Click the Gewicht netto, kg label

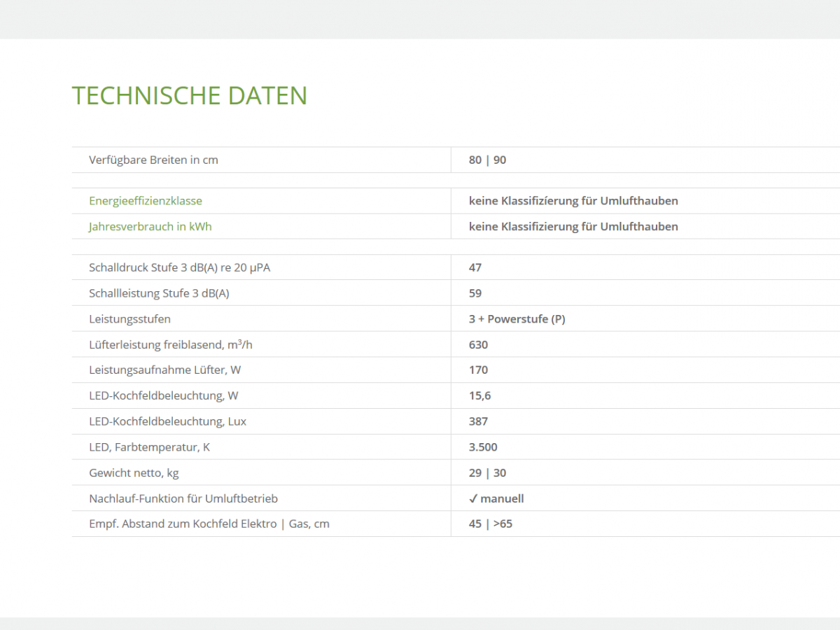(x=134, y=473)
